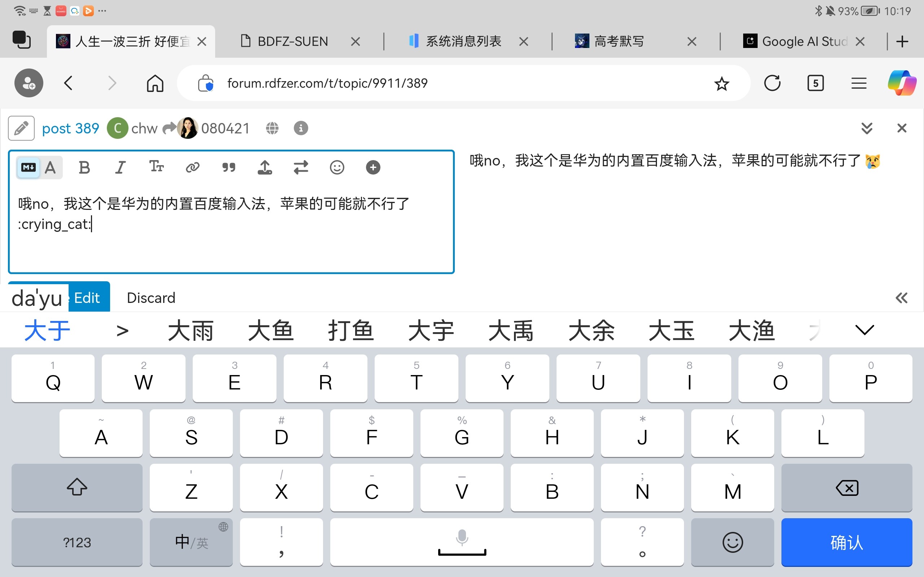The width and height of the screenshot is (924, 577).
Task: Hide the preview pane with double arrows
Action: click(901, 298)
